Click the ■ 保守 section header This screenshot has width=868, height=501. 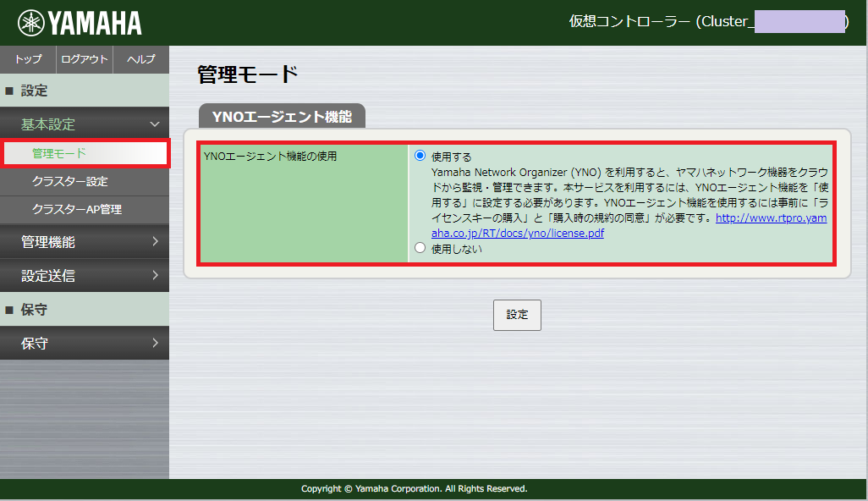85,310
